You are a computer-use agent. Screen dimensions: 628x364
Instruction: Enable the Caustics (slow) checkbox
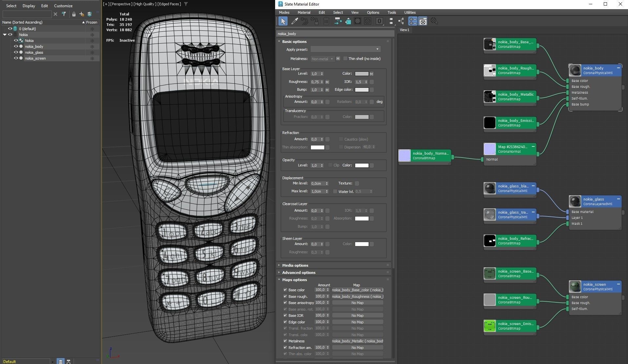pyautogui.click(x=341, y=139)
